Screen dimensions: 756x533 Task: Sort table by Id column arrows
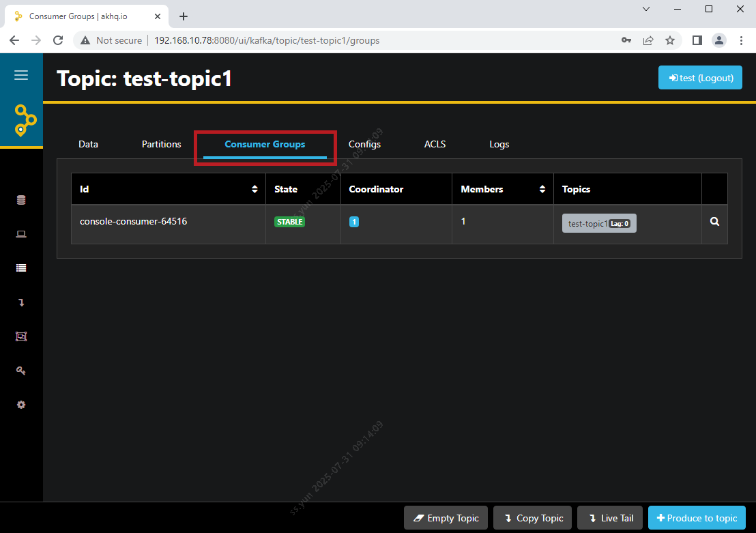255,189
